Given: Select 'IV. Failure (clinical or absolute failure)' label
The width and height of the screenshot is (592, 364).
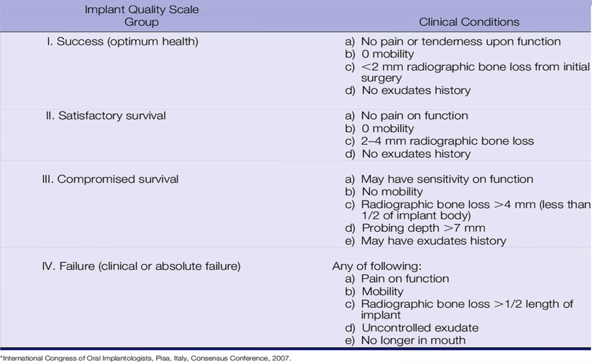Looking at the screenshot, I should coord(141,266).
